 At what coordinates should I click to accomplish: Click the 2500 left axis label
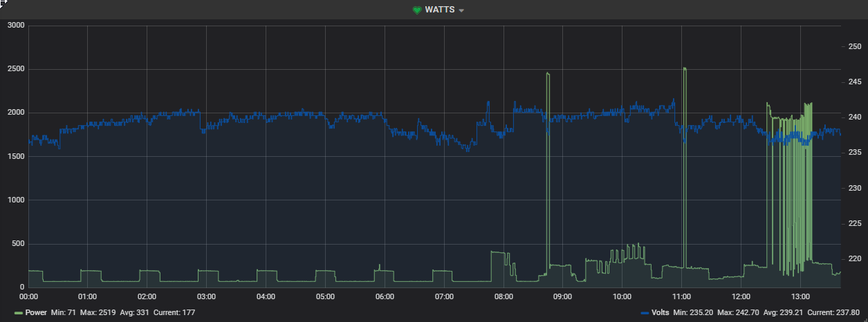click(16, 69)
